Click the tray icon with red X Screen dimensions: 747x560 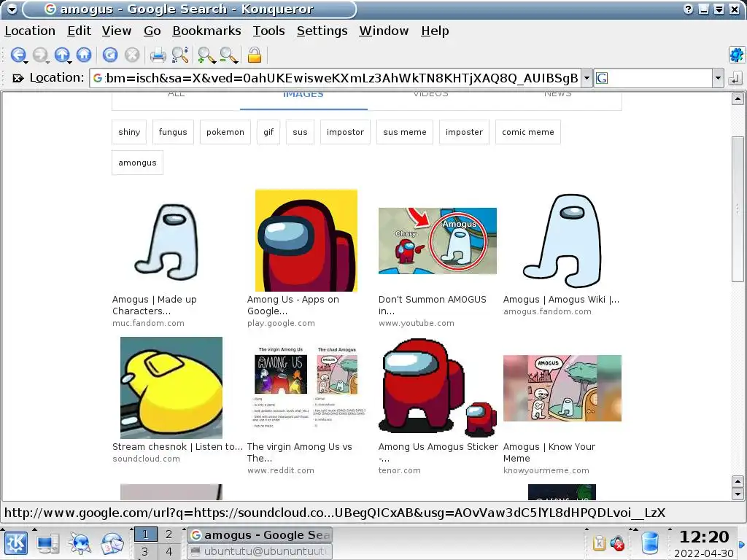click(x=617, y=542)
